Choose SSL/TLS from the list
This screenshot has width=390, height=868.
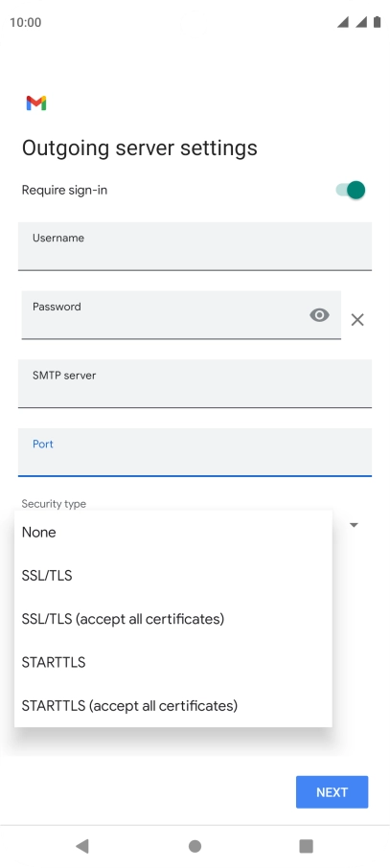[173, 576]
